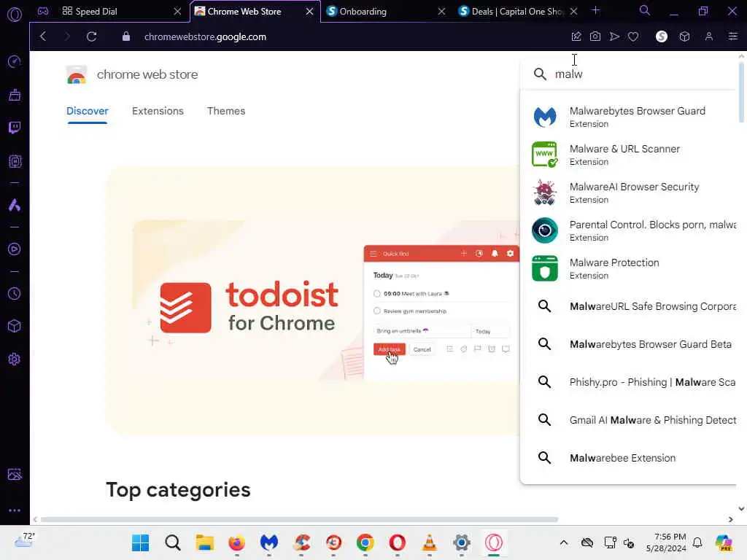The height and width of the screenshot is (560, 747).
Task: Open Twitch panel in sidebar
Action: coord(15,128)
